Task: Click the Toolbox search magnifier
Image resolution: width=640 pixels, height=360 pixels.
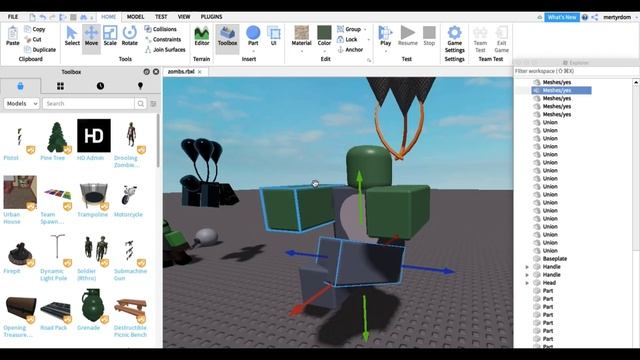Action: [x=140, y=104]
